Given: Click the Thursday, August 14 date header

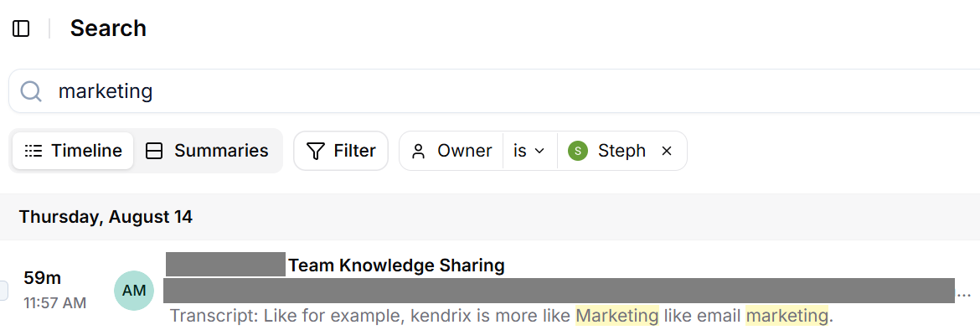Looking at the screenshot, I should [106, 217].
